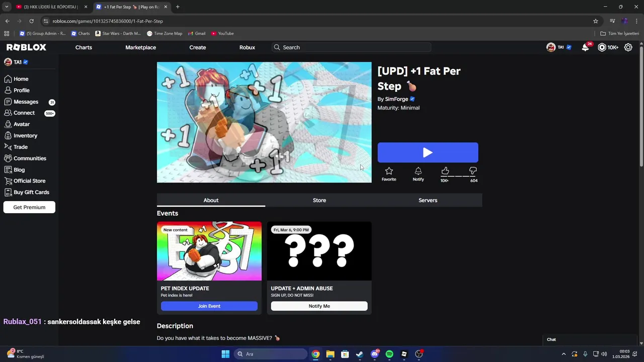644x362 pixels.
Task: Open Create in the top navigation
Action: pos(198,47)
